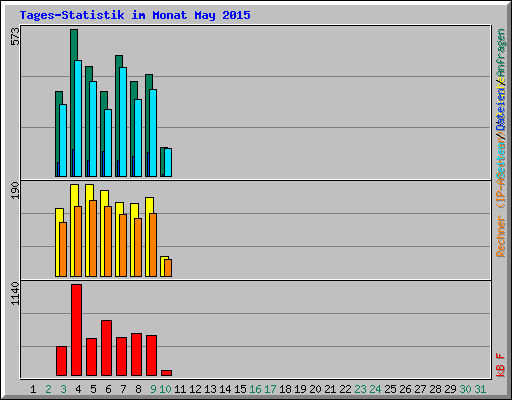Click day number 30 on the x-axis
Screen dimensions: 512x400
point(465,389)
